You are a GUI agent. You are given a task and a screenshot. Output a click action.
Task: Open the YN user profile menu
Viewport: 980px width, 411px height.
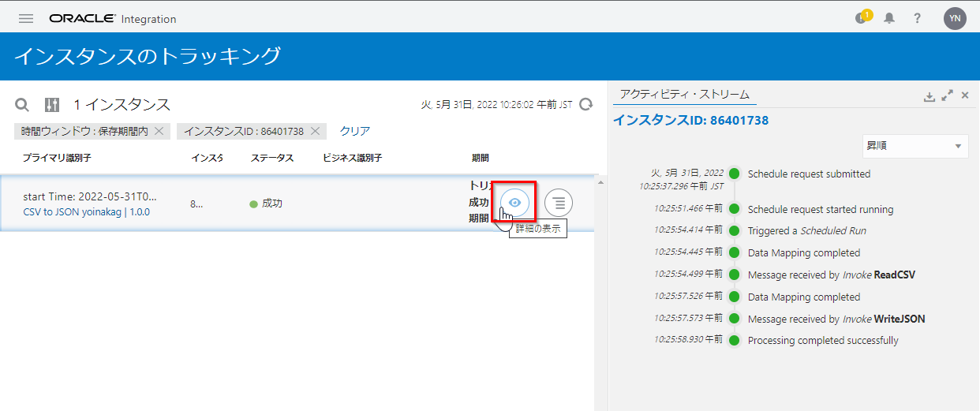coord(955,19)
